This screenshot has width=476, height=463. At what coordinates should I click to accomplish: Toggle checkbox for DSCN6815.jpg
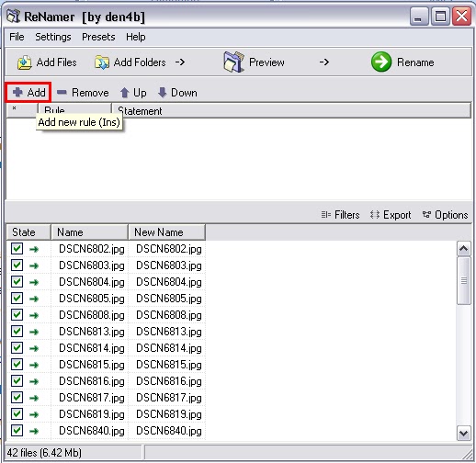(x=17, y=364)
